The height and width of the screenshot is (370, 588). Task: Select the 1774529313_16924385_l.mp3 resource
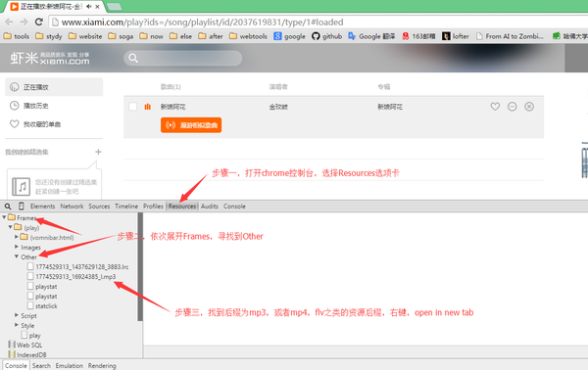72,276
